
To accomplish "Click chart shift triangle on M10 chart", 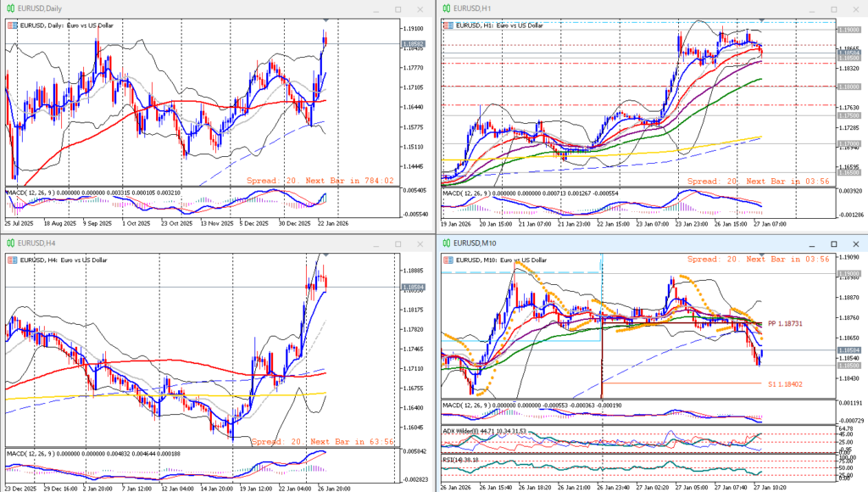I will pyautogui.click(x=762, y=256).
